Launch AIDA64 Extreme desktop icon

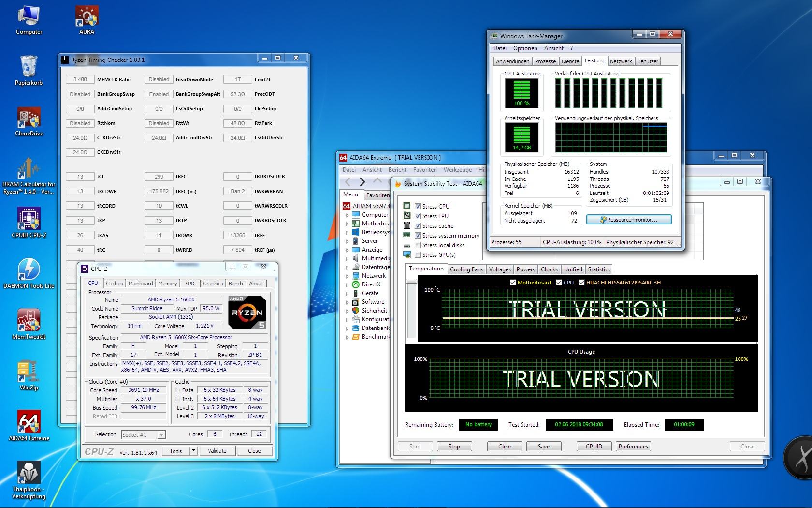tap(29, 426)
